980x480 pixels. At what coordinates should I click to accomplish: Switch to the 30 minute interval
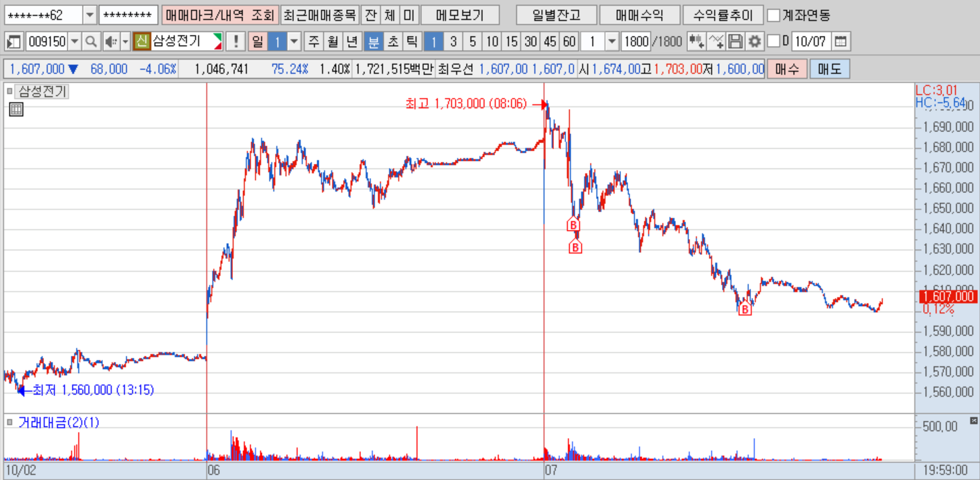click(530, 42)
